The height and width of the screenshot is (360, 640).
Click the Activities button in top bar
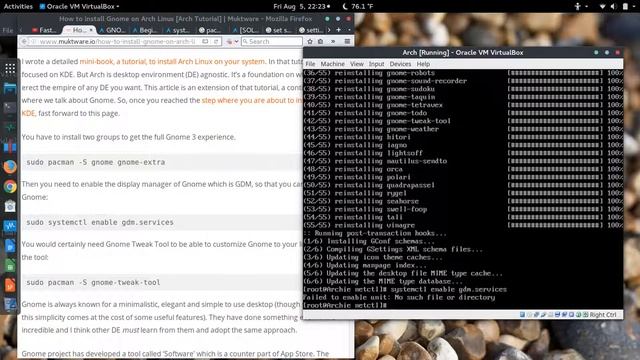[x=18, y=6]
